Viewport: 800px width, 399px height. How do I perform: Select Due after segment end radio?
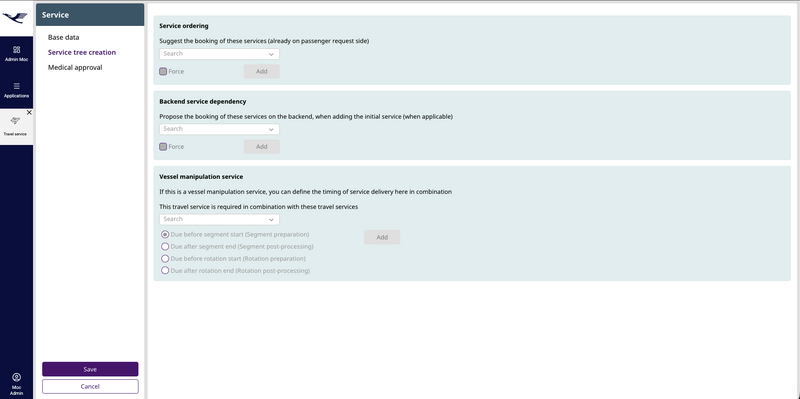click(165, 246)
